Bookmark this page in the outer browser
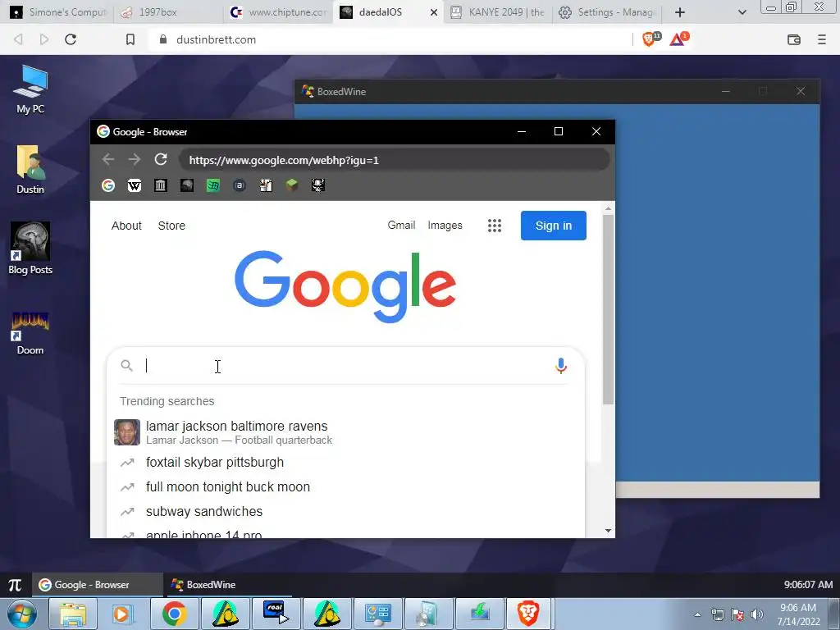This screenshot has width=840, height=630. pos(130,39)
